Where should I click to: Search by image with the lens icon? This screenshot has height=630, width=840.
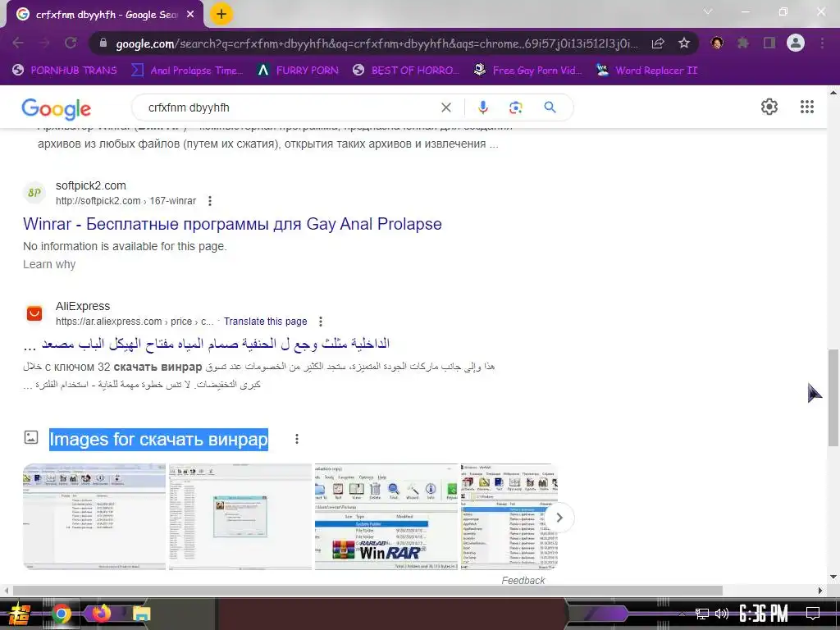pyautogui.click(x=515, y=107)
